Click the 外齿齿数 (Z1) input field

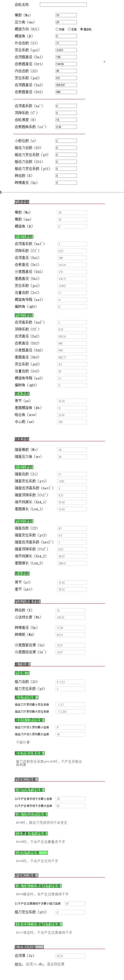66,43
